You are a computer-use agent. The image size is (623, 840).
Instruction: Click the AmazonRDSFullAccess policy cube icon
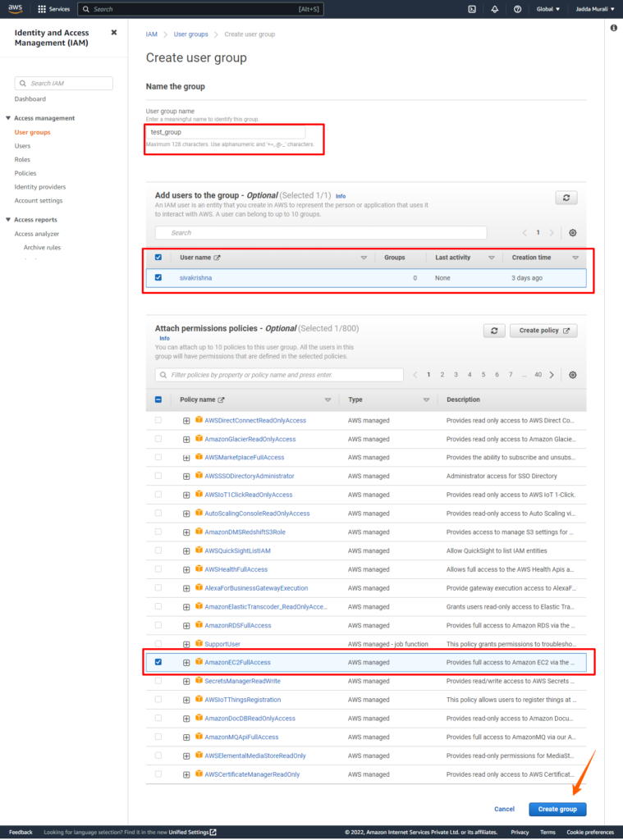point(199,624)
